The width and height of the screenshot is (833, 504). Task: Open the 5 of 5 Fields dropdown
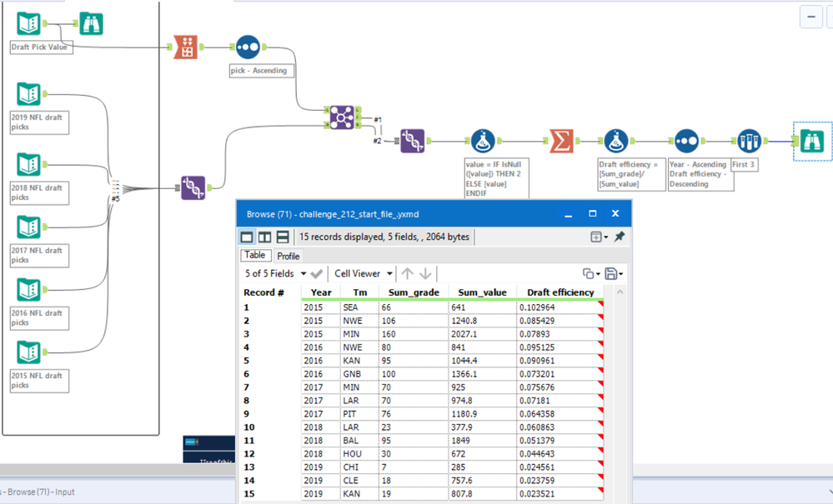[275, 273]
